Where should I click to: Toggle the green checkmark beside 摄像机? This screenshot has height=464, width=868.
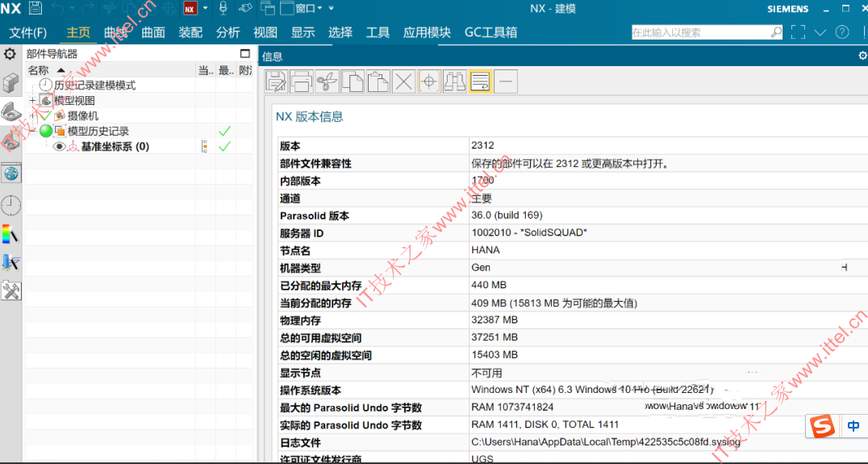coord(45,115)
